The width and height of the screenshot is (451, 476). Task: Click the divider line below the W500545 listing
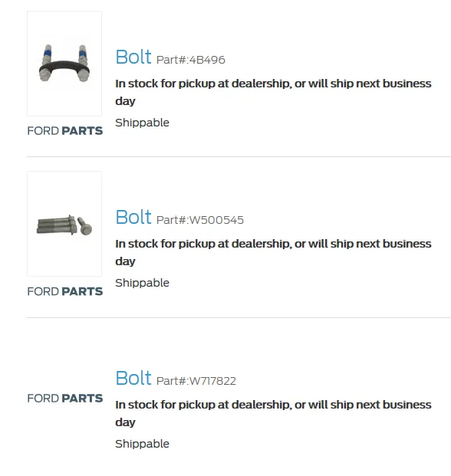point(239,317)
